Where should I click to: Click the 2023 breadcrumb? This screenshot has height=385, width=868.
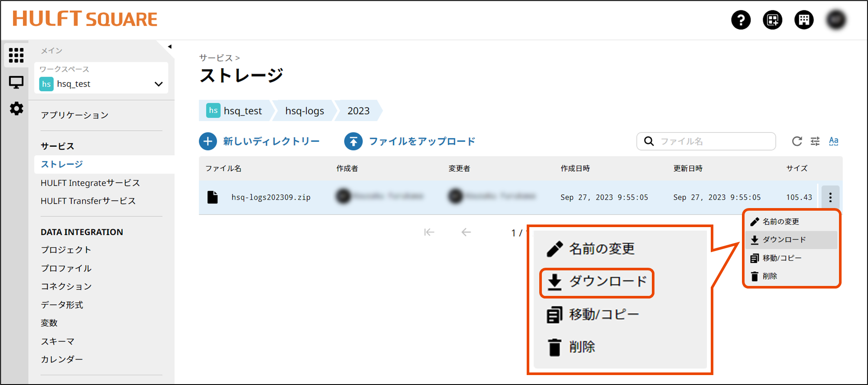pyautogui.click(x=359, y=111)
